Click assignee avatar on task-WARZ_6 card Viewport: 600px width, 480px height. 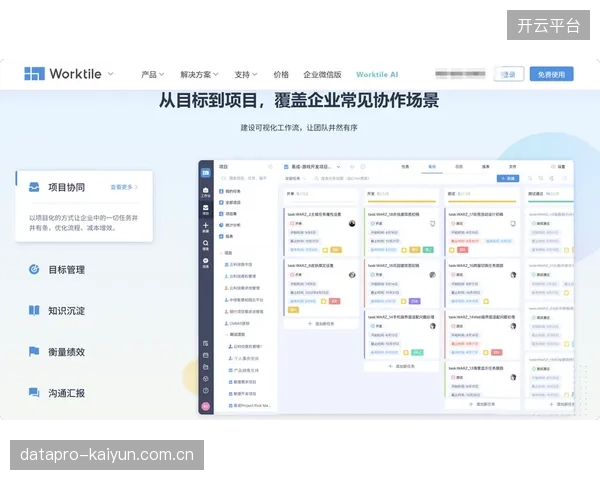tap(352, 275)
